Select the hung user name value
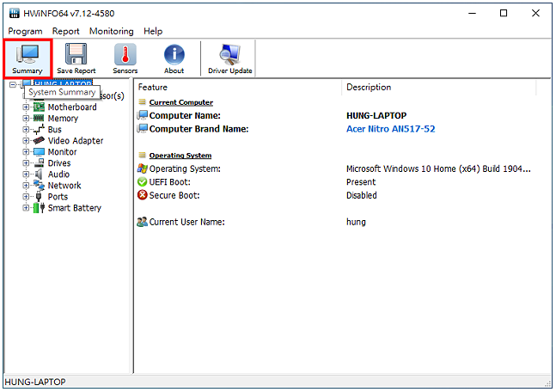The image size is (556, 392). click(356, 222)
